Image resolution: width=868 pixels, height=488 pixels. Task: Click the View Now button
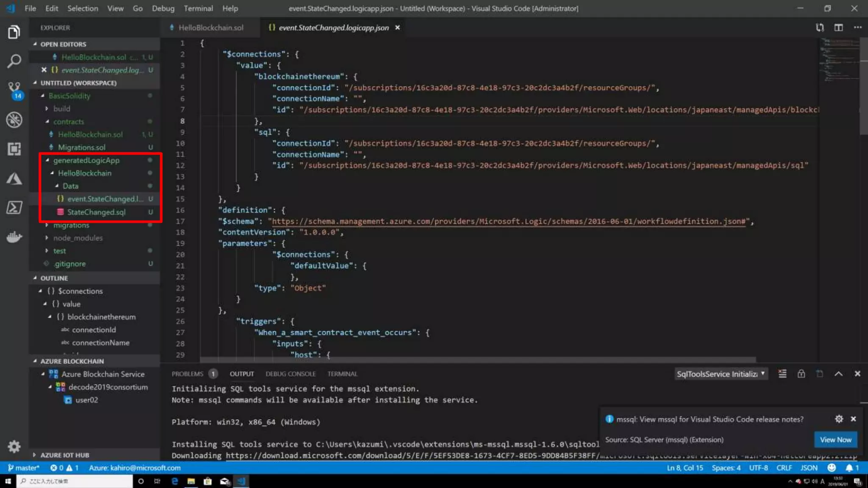point(835,440)
